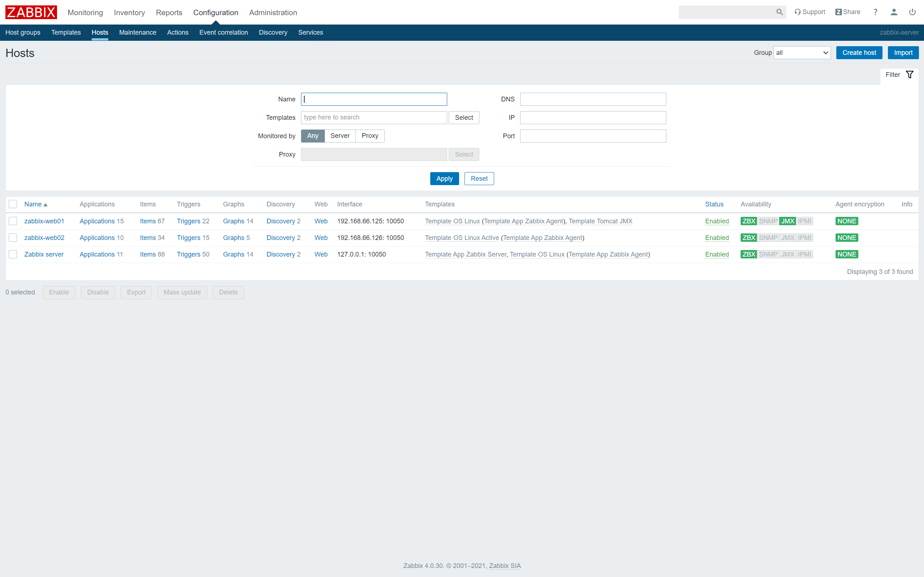Open Template App Zabbix Server link
The width and height of the screenshot is (924, 577).
tap(466, 254)
